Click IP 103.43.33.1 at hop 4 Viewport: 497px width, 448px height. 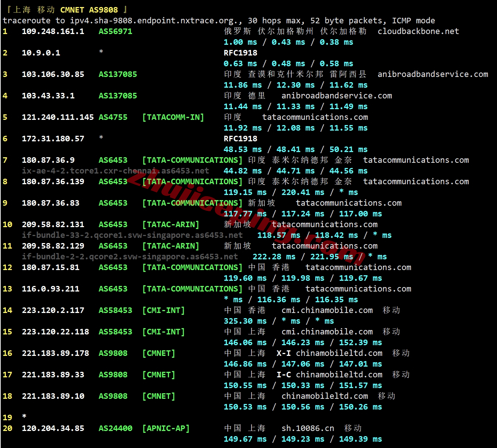48,96
